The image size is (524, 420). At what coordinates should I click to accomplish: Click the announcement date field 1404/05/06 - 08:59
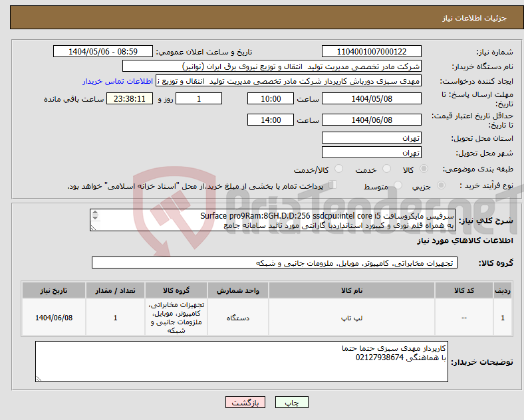coord(103,52)
